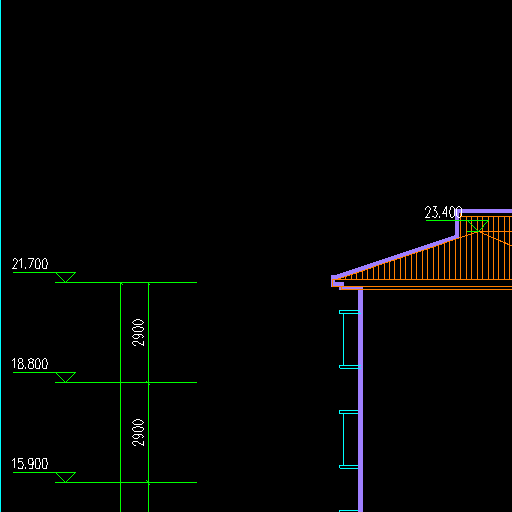This screenshot has width=512, height=512.
Task: Click the elevation marker triangle at 21.700
Action: pos(66,277)
